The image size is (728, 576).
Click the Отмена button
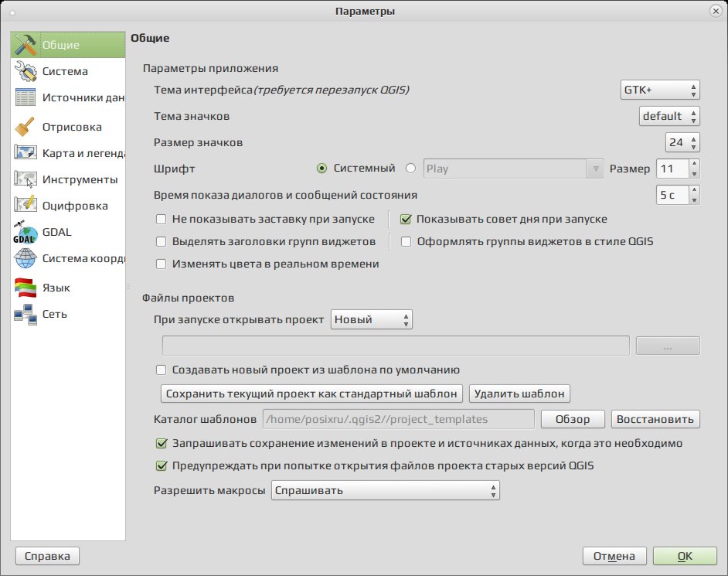pos(614,556)
